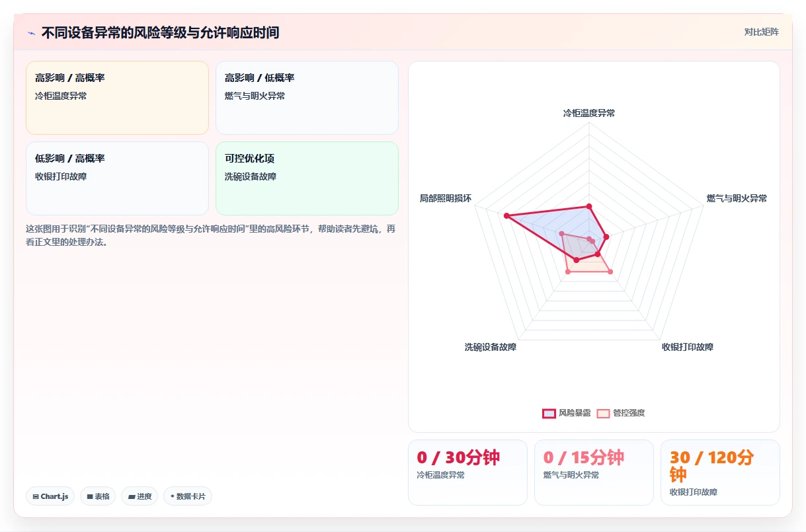The height and width of the screenshot is (532, 806).
Task: Click the red data point toward 局部照明损坏
Action: (506, 215)
